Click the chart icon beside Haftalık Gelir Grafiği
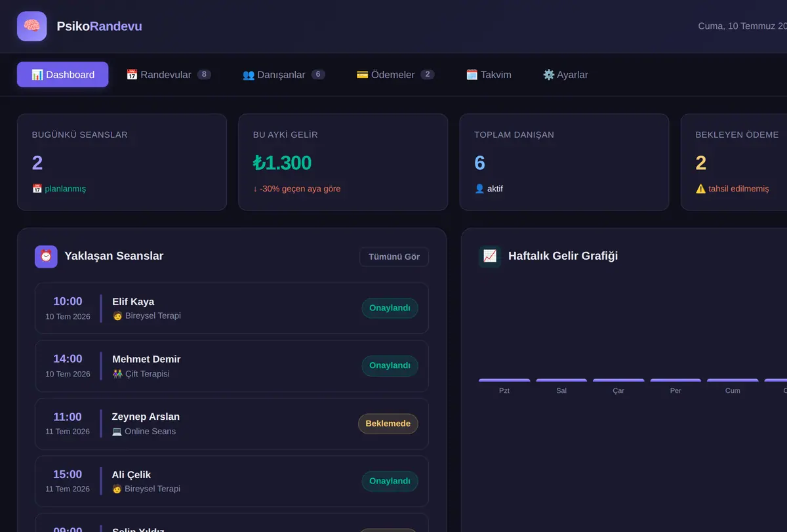787x532 pixels. [490, 256]
